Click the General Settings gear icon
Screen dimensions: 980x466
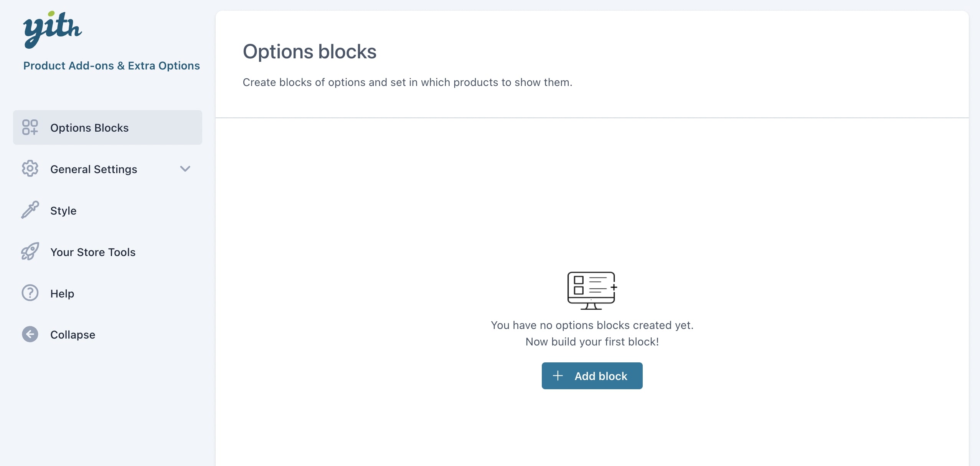tap(30, 169)
